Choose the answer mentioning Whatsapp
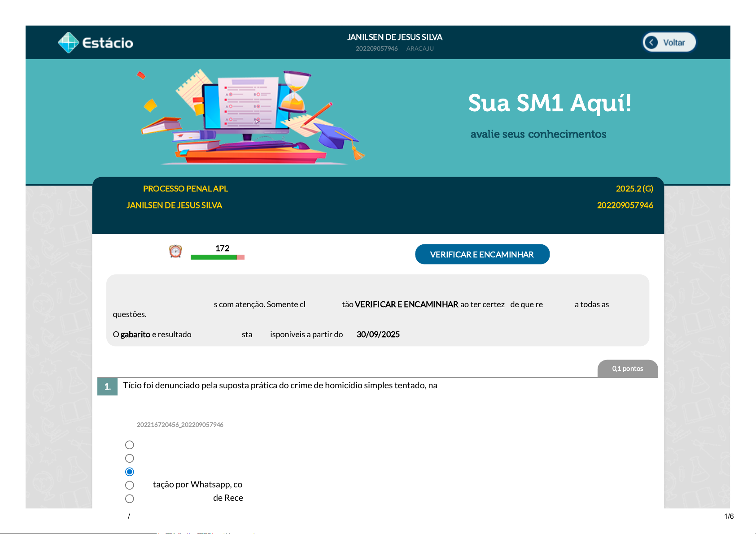 (130, 485)
